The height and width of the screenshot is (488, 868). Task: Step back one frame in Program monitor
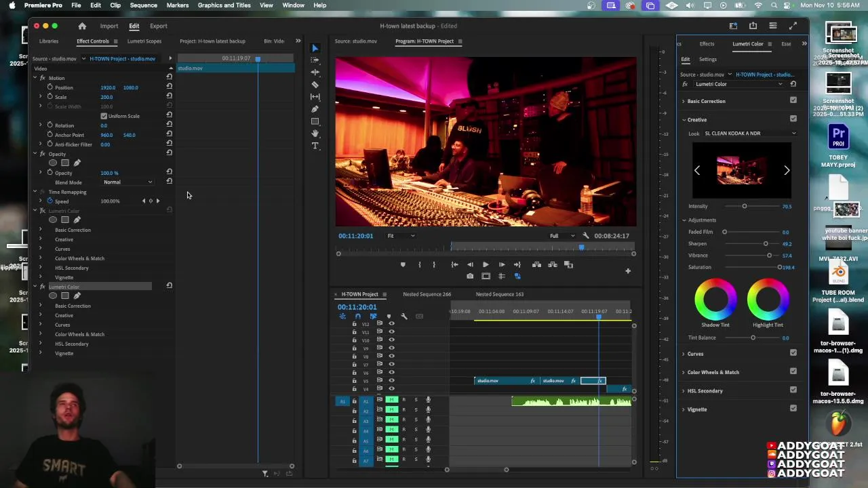[470, 264]
